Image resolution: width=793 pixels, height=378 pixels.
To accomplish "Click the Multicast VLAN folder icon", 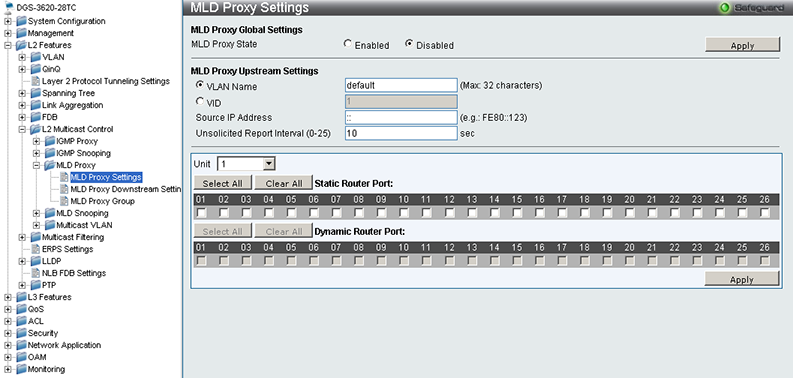I will point(50,225).
